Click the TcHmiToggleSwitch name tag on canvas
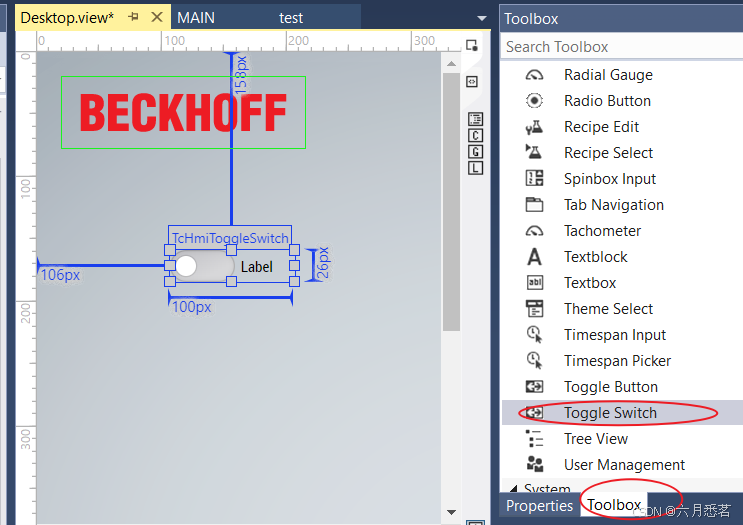This screenshot has width=743, height=525. click(x=230, y=237)
